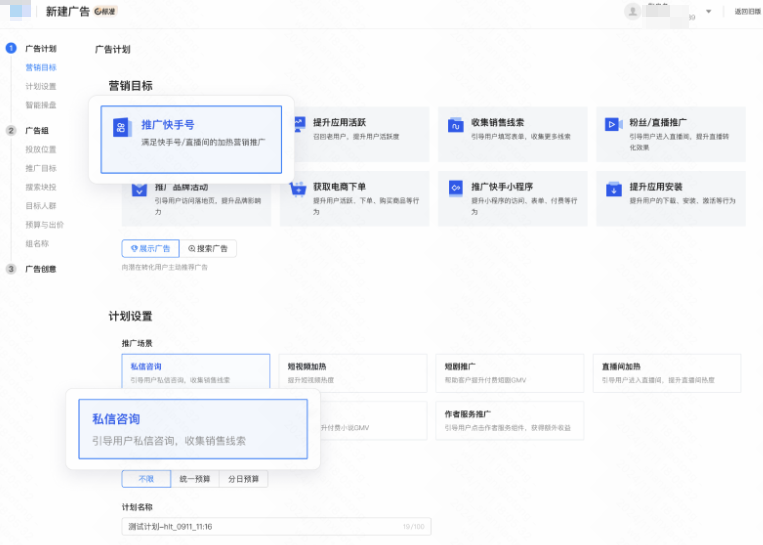Go to step 2 广告组

point(37,130)
